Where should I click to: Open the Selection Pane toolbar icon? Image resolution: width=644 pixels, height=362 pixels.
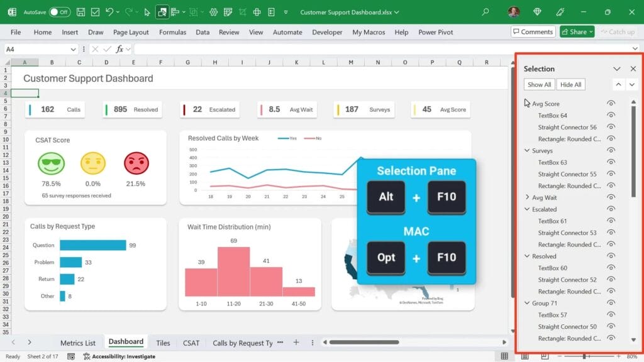(x=162, y=12)
